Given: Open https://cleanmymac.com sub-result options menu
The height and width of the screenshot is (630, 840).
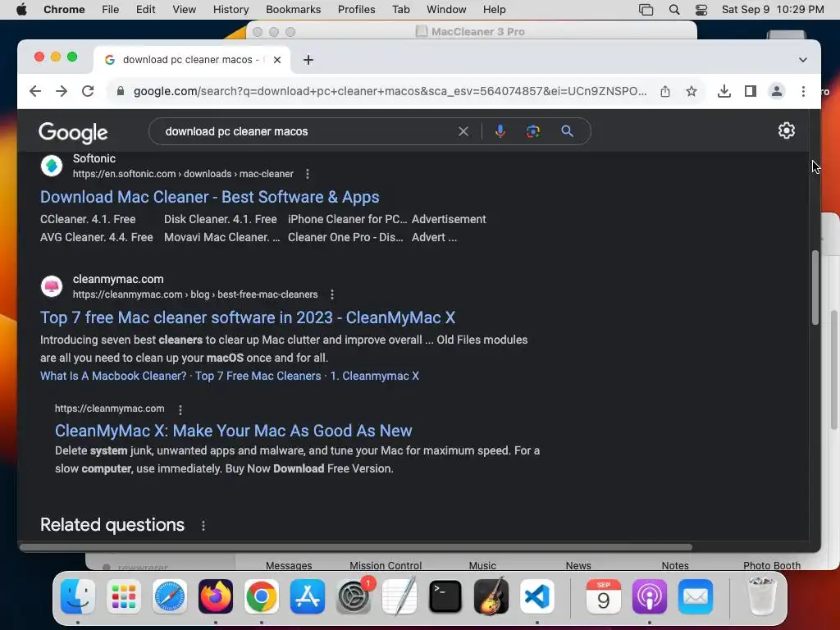Looking at the screenshot, I should [x=180, y=409].
